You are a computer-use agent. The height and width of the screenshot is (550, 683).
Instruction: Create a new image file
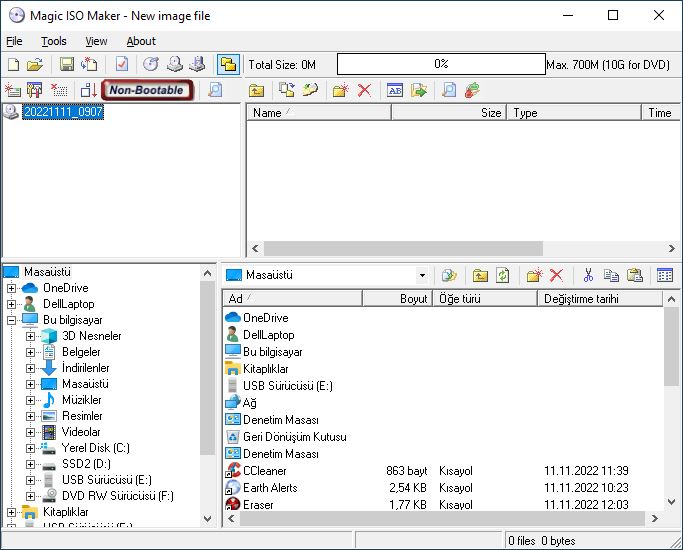pyautogui.click(x=14, y=65)
